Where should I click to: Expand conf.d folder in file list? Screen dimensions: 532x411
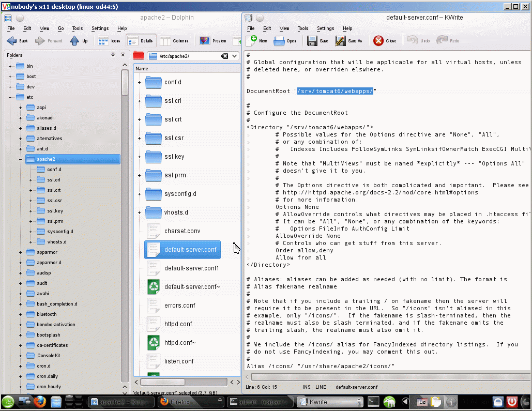pos(139,83)
